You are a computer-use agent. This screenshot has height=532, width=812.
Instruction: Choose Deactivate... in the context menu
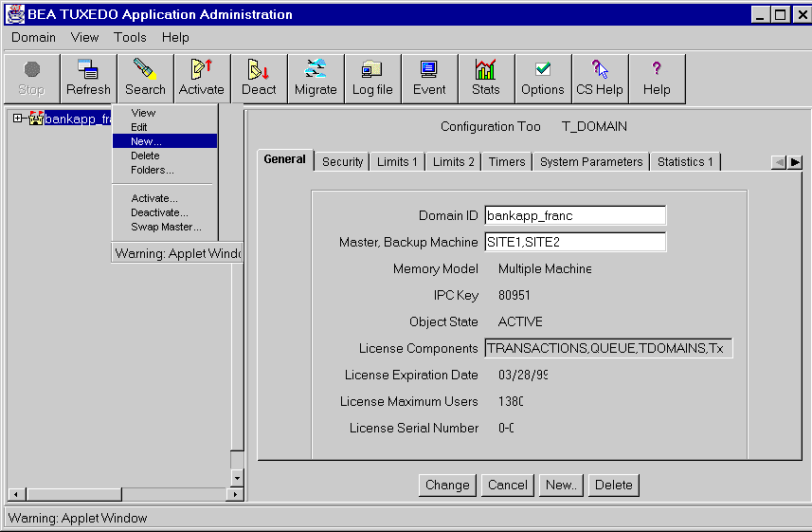[x=165, y=212]
